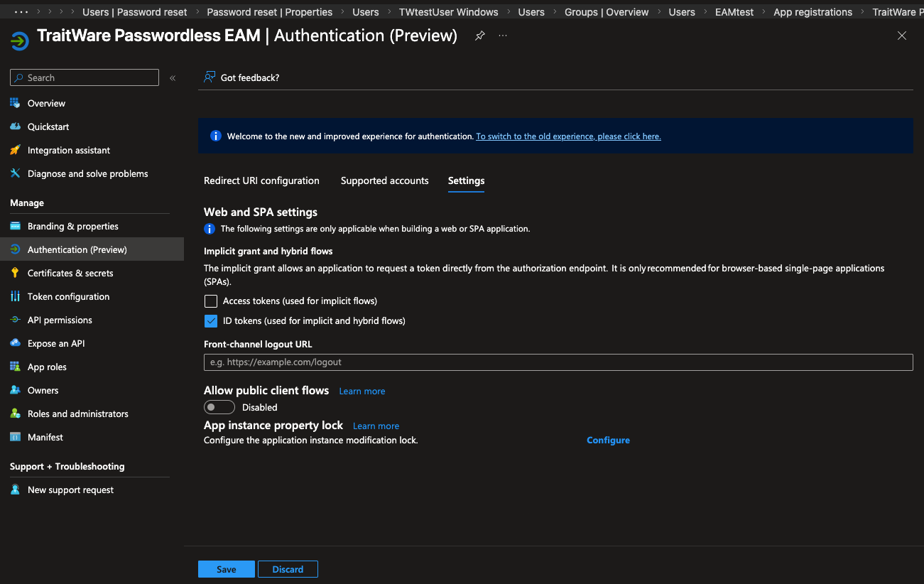The height and width of the screenshot is (584, 924).
Task: Navigate to App registrations breadcrumb
Action: click(x=812, y=12)
